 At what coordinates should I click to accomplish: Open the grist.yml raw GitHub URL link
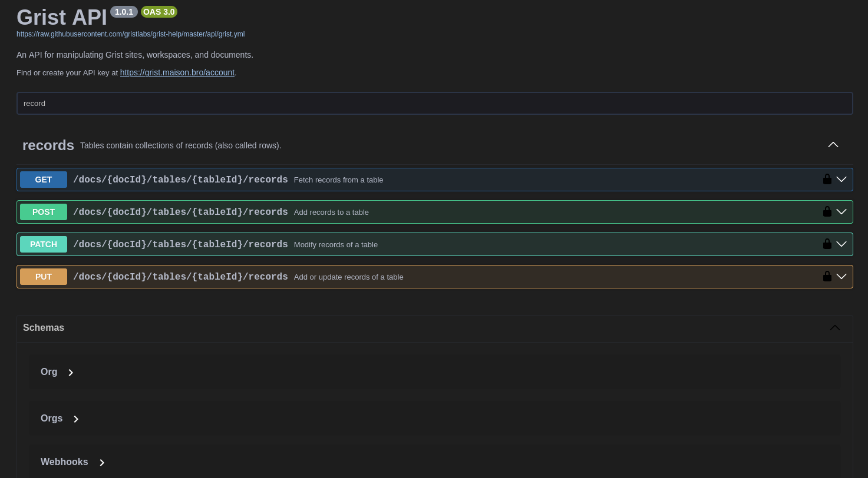pos(130,34)
